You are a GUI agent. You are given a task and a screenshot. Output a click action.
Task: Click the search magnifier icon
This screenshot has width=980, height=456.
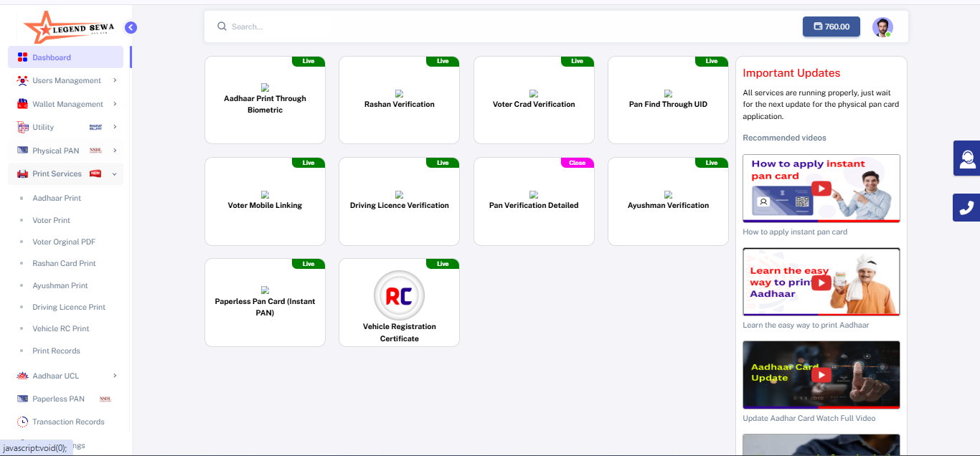(222, 27)
